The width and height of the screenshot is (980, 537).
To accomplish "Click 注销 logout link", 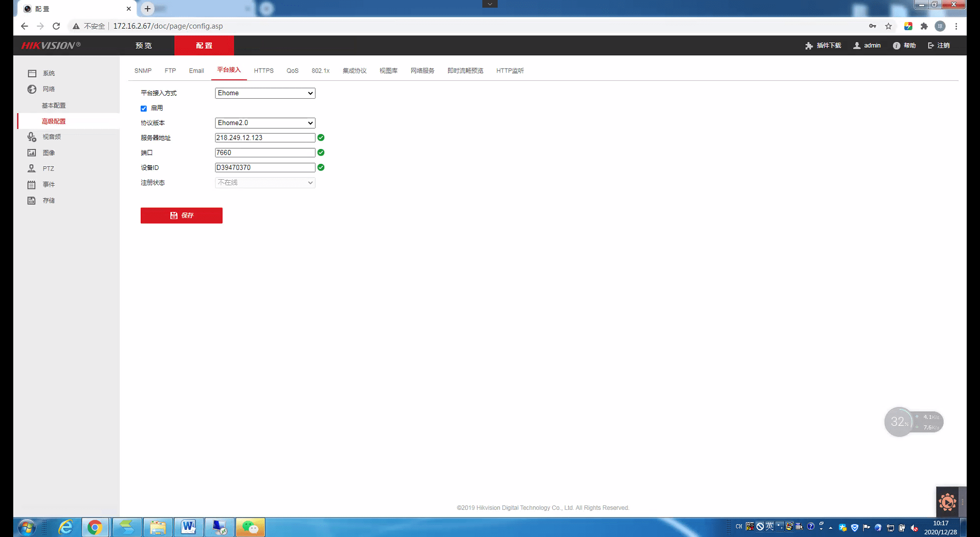I will (x=939, y=46).
